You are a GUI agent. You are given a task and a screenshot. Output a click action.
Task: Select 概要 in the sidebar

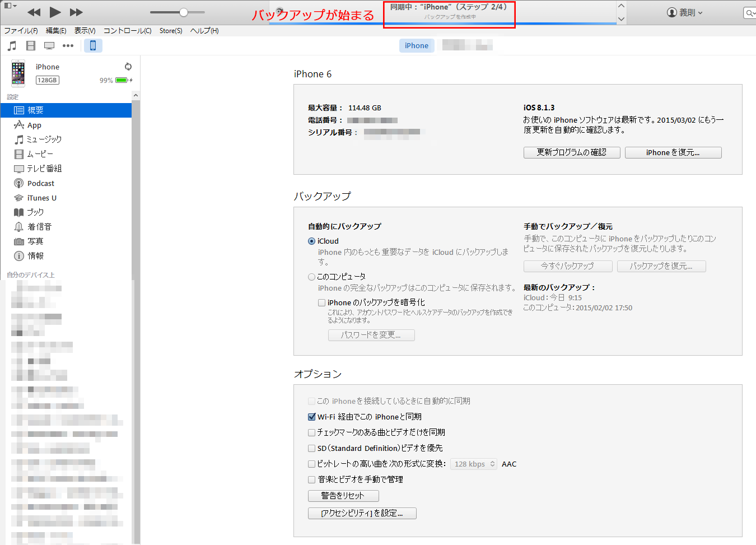click(66, 110)
